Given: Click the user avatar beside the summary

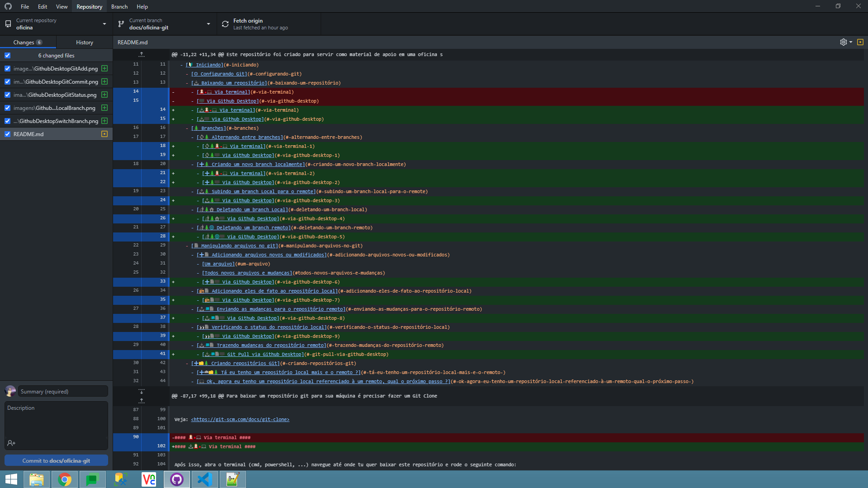Looking at the screenshot, I should tap(10, 391).
